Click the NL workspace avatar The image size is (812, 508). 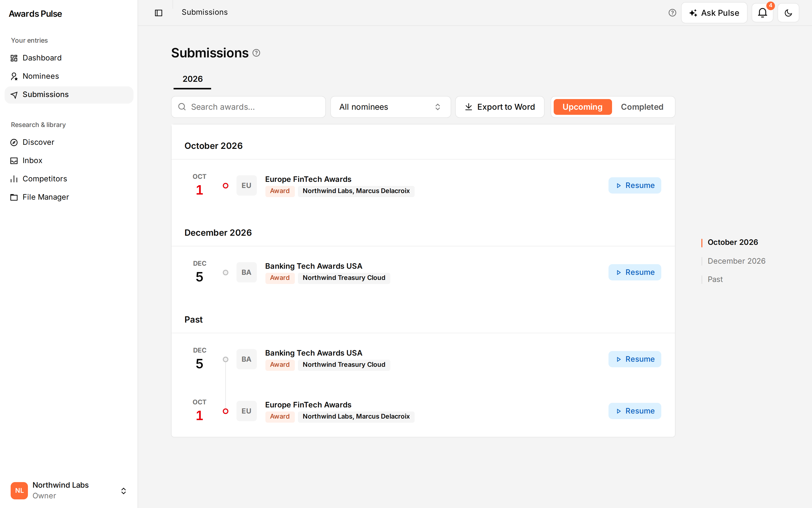click(19, 490)
